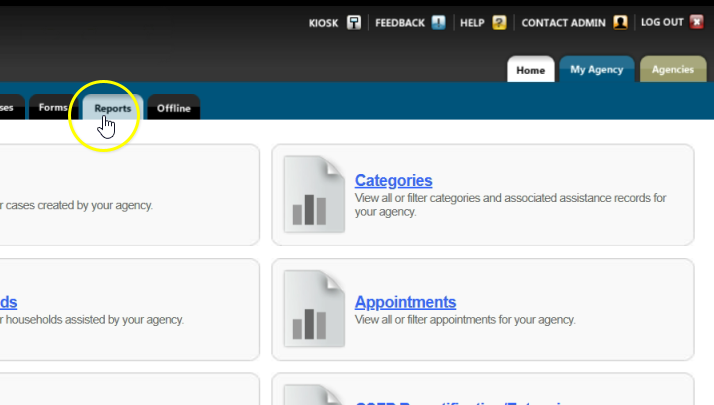Switch to the My Agency tab

596,70
